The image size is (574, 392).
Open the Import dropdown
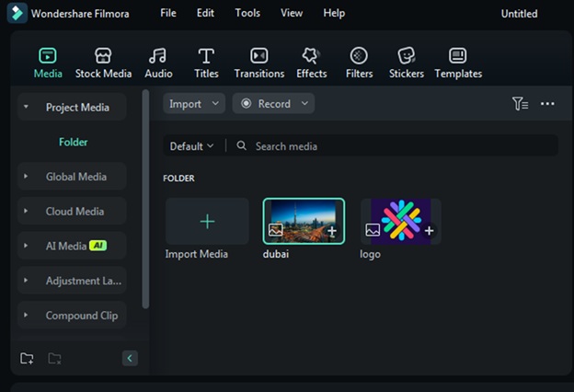194,104
